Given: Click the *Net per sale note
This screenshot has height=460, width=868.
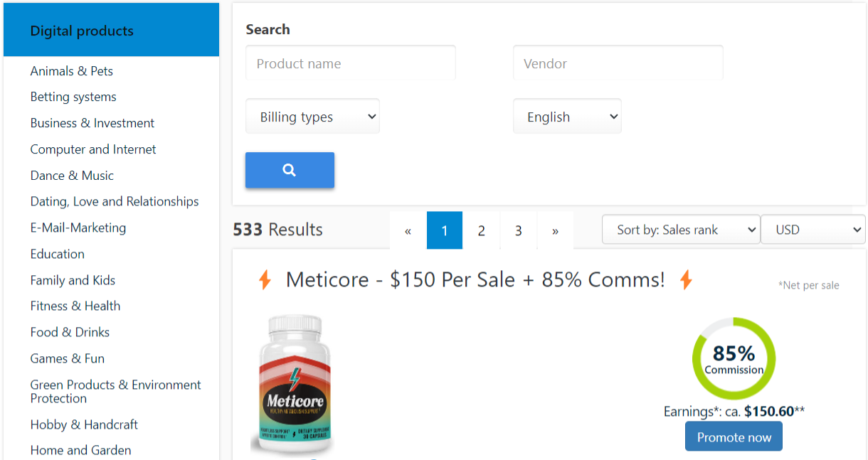Looking at the screenshot, I should coord(808,285).
